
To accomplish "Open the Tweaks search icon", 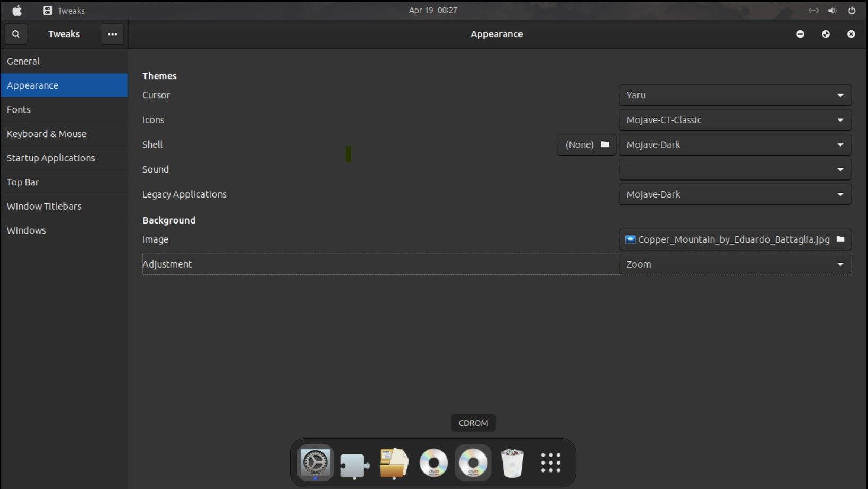I will pyautogui.click(x=15, y=33).
